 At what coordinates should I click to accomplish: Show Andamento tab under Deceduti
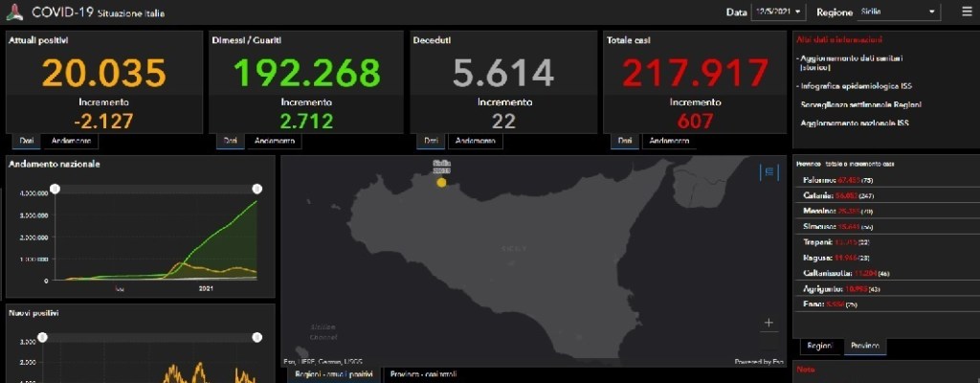pos(475,141)
